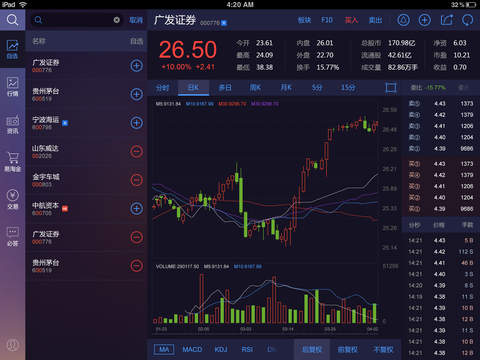Open the 易淘金 shopping cart section
480x360 pixels.
(x=12, y=162)
